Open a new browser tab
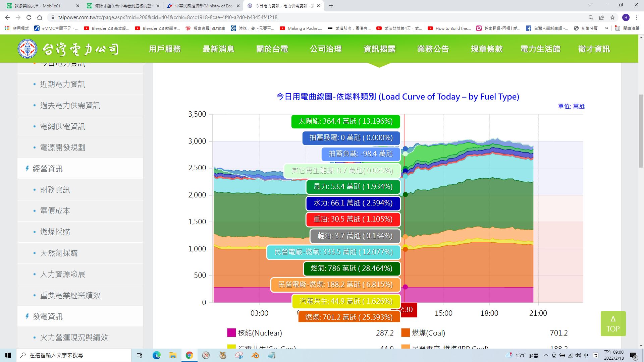The height and width of the screenshot is (362, 644). pyautogui.click(x=331, y=6)
